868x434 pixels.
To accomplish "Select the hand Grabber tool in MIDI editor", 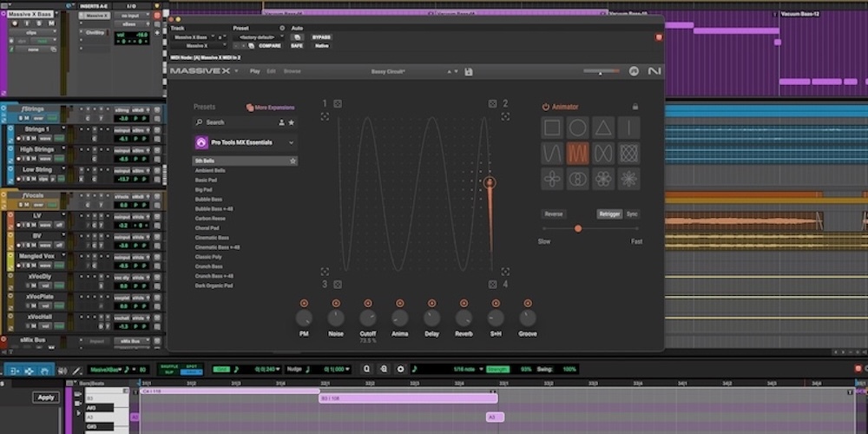I will 45,370.
